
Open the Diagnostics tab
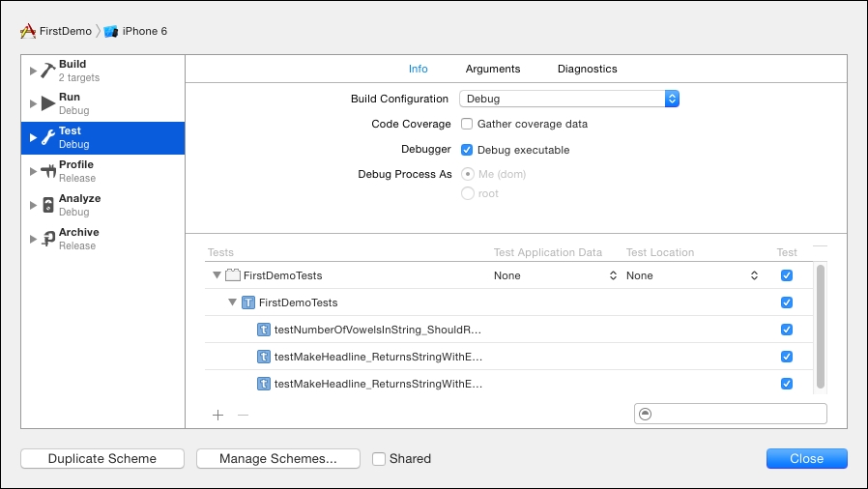587,69
